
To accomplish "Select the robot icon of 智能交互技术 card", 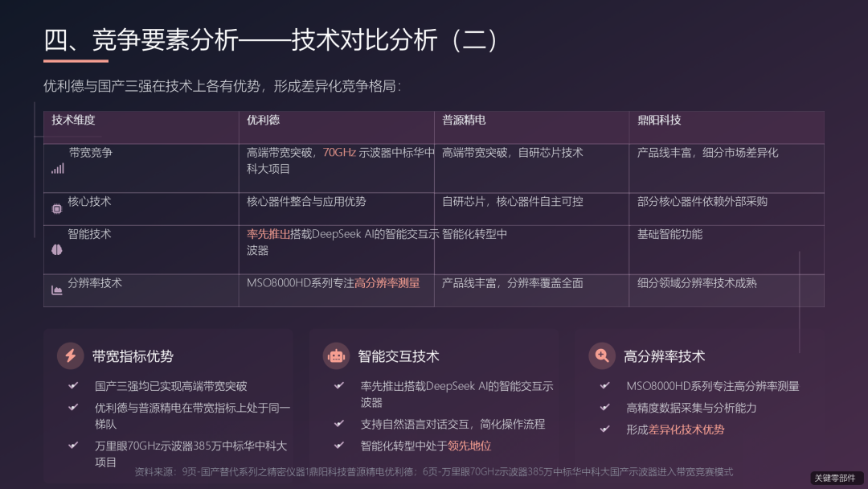I will point(336,355).
